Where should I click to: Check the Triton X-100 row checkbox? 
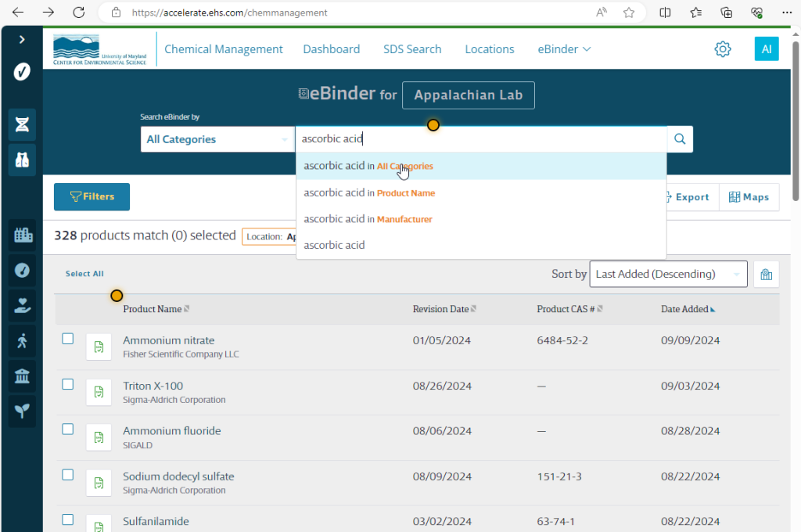pyautogui.click(x=68, y=384)
